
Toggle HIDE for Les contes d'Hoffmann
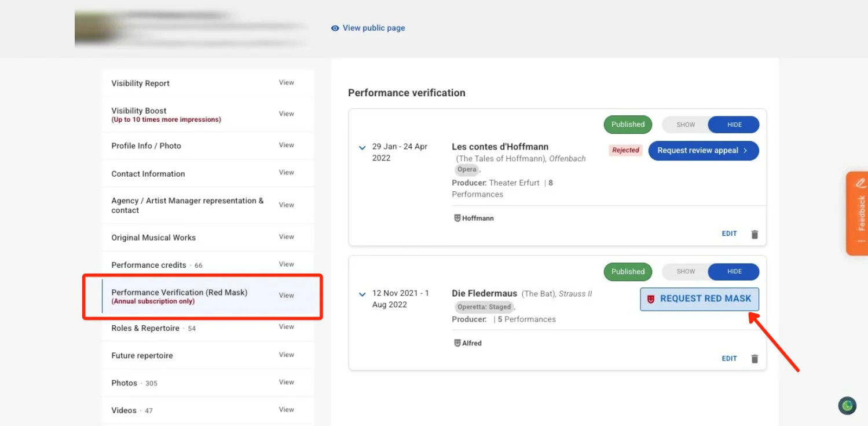click(734, 125)
